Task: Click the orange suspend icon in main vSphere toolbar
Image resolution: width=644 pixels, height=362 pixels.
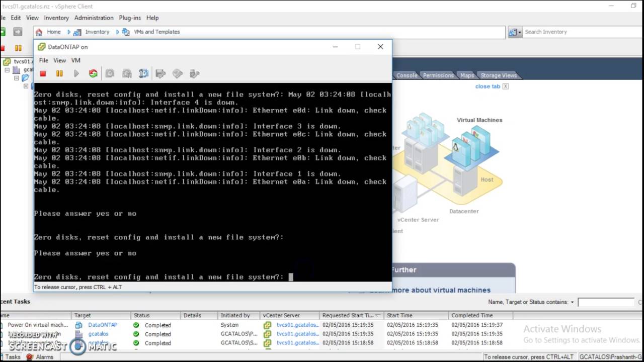Action: pyautogui.click(x=18, y=48)
